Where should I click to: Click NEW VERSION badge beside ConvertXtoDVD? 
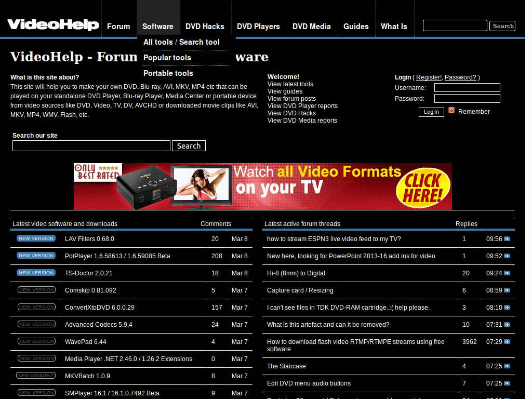36,307
